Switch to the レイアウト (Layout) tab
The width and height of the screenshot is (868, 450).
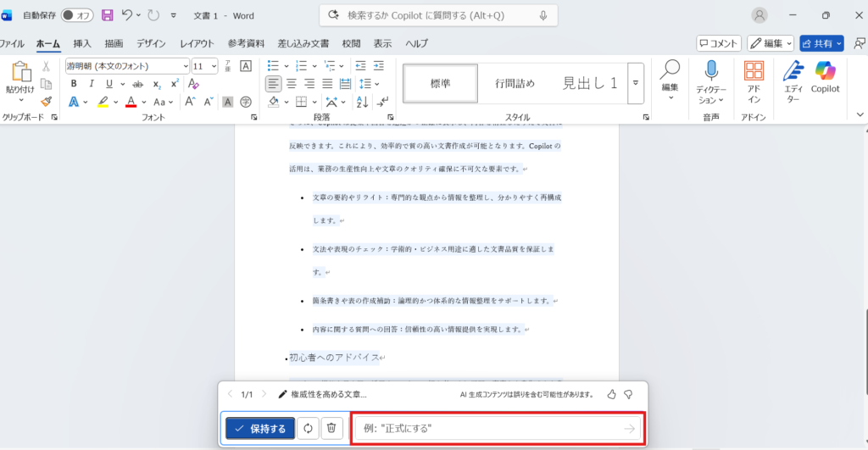click(197, 43)
